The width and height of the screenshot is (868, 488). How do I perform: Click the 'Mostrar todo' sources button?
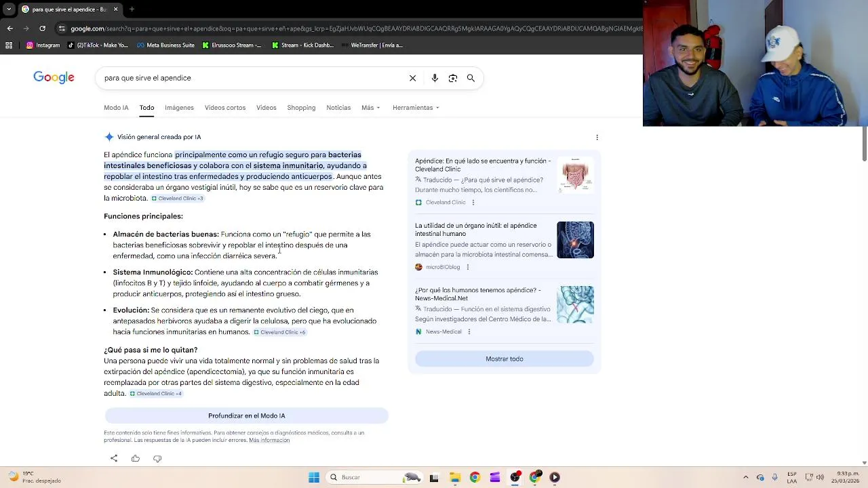point(505,359)
